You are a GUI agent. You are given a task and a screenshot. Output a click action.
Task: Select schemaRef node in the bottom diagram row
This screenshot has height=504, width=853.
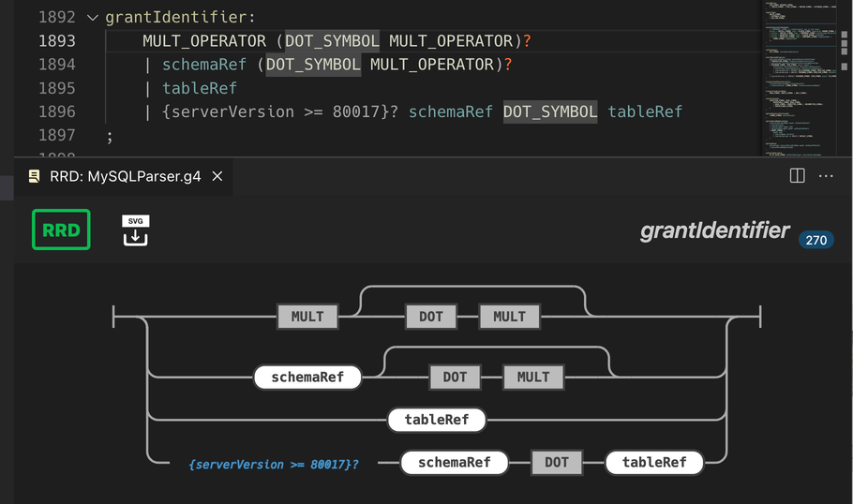tap(454, 462)
